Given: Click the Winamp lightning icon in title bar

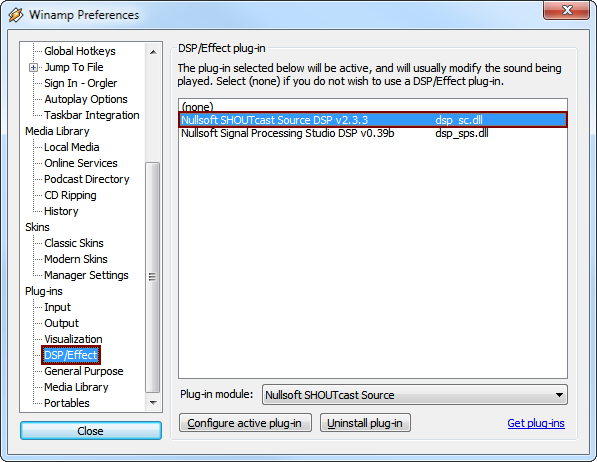Looking at the screenshot, I should [16, 15].
